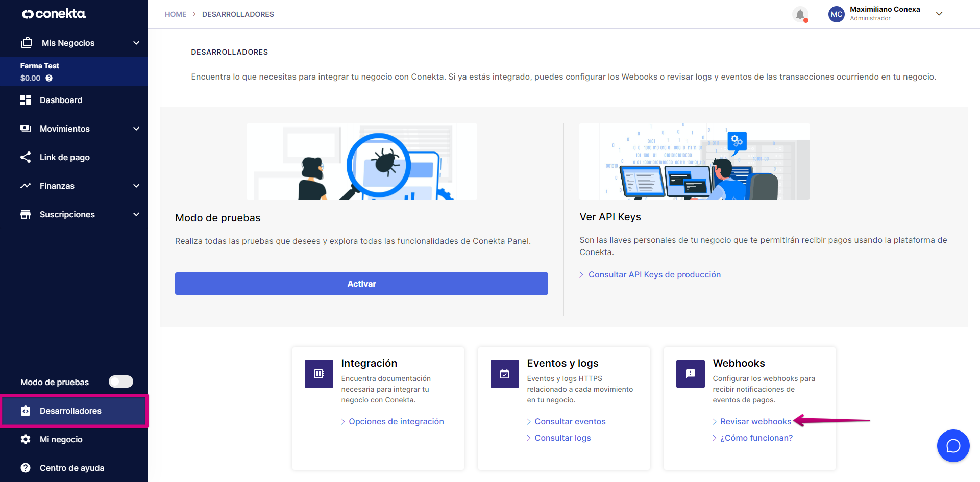
Task: Open the ¿Cómo funcionan? link
Action: (x=756, y=438)
